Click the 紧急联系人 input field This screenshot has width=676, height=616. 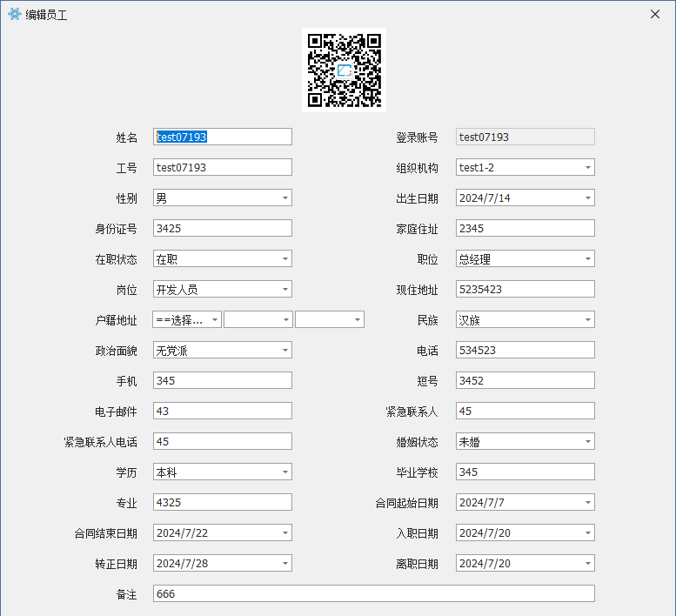tap(525, 411)
